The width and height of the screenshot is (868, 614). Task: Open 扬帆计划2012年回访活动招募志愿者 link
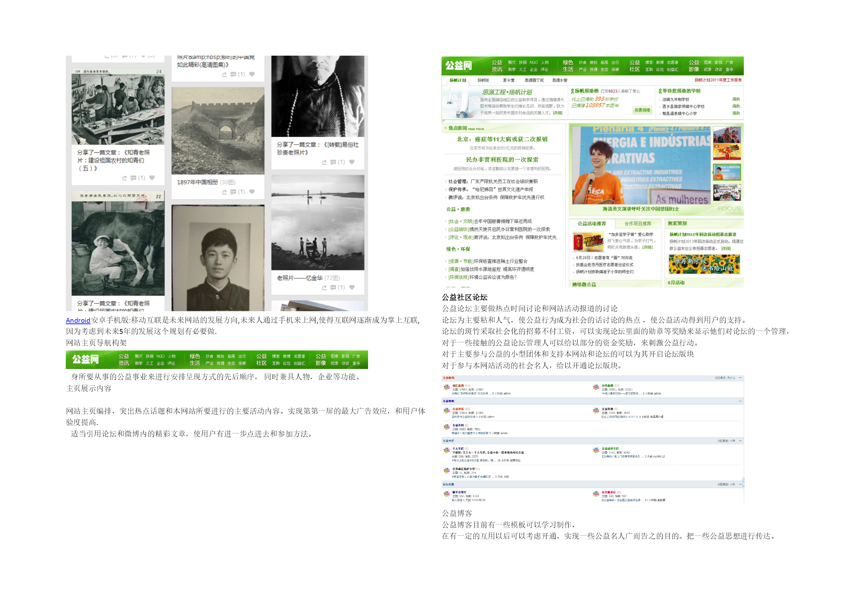(703, 235)
